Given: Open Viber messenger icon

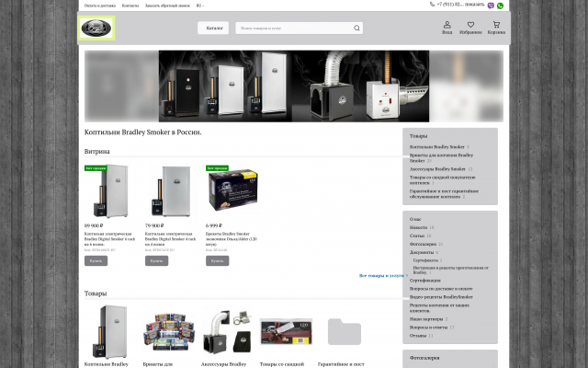Looking at the screenshot, I should tap(491, 6).
